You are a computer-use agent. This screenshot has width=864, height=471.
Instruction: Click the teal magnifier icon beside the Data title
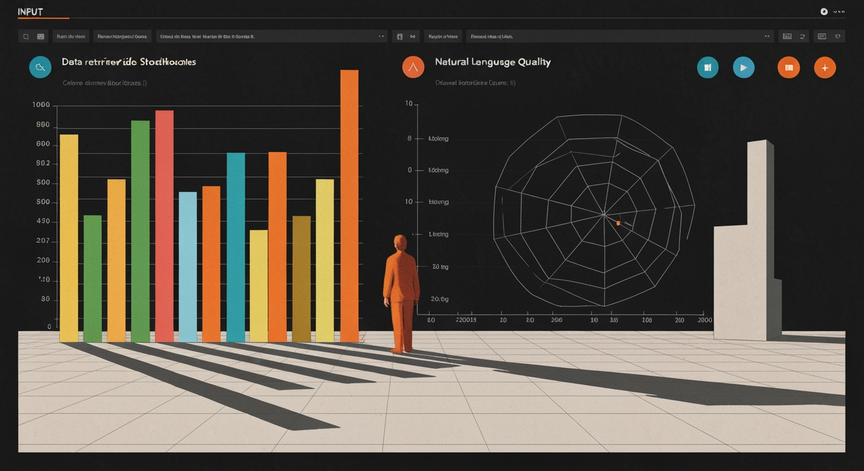[40, 67]
